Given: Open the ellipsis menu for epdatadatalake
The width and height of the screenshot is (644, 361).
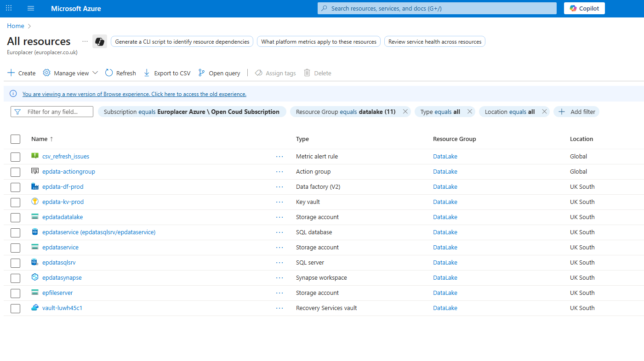Looking at the screenshot, I should tap(279, 217).
